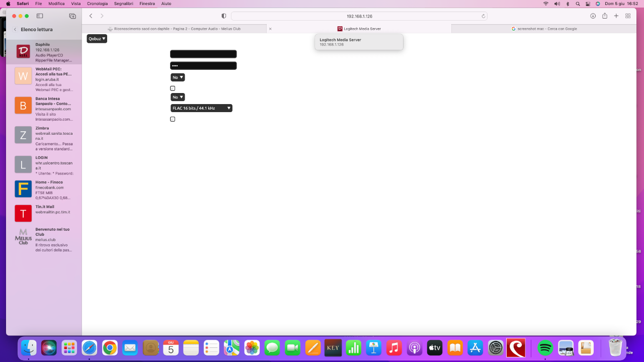The width and height of the screenshot is (644, 362).
Task: Open Spotify from the Dock
Action: click(x=545, y=347)
